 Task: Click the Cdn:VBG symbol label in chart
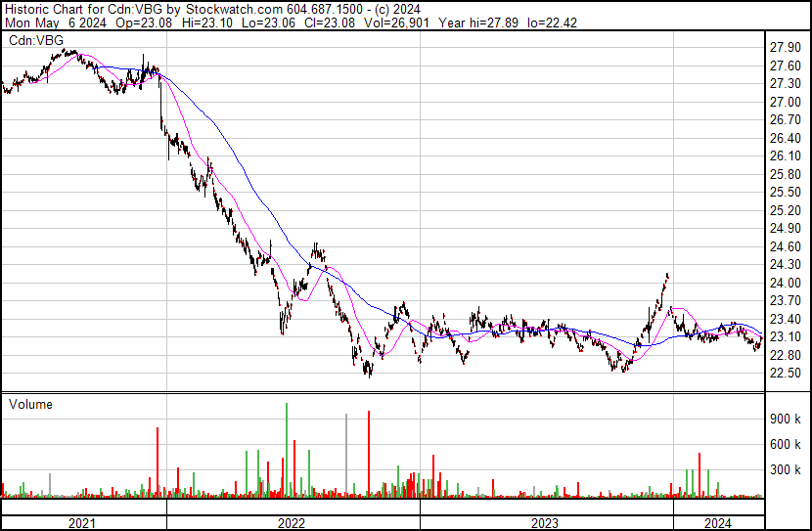[x=36, y=40]
